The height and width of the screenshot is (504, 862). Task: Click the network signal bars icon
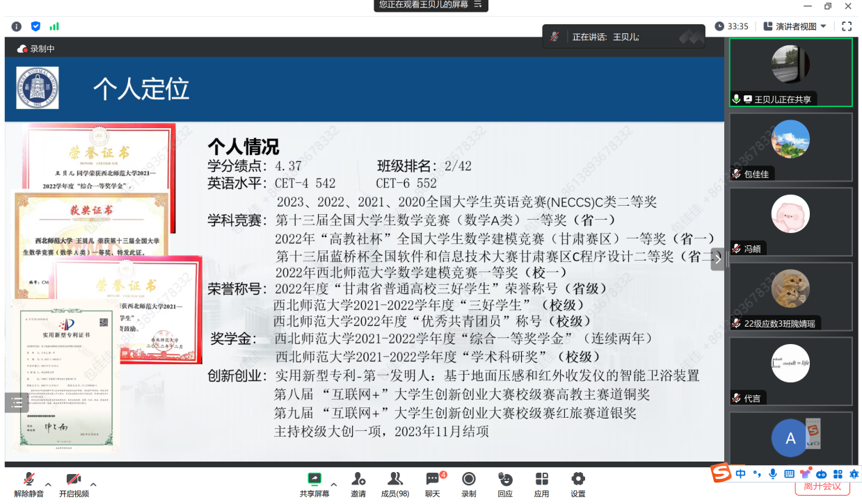tap(54, 26)
